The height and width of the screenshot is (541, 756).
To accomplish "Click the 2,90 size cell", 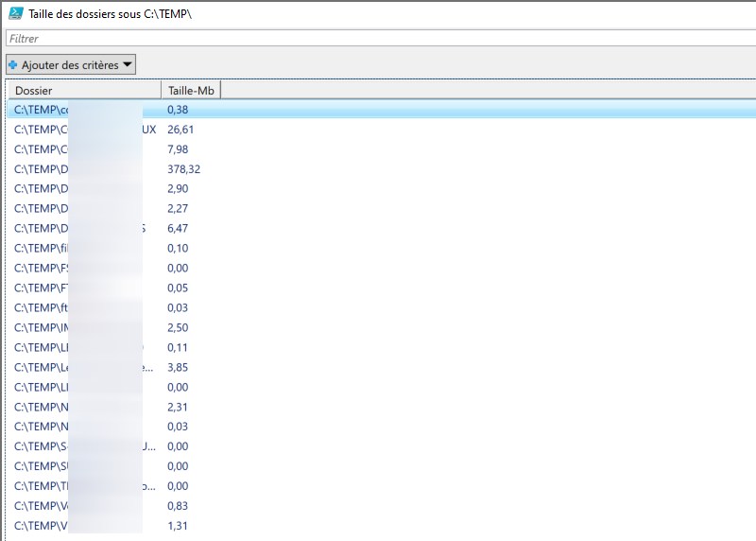I will coord(178,189).
